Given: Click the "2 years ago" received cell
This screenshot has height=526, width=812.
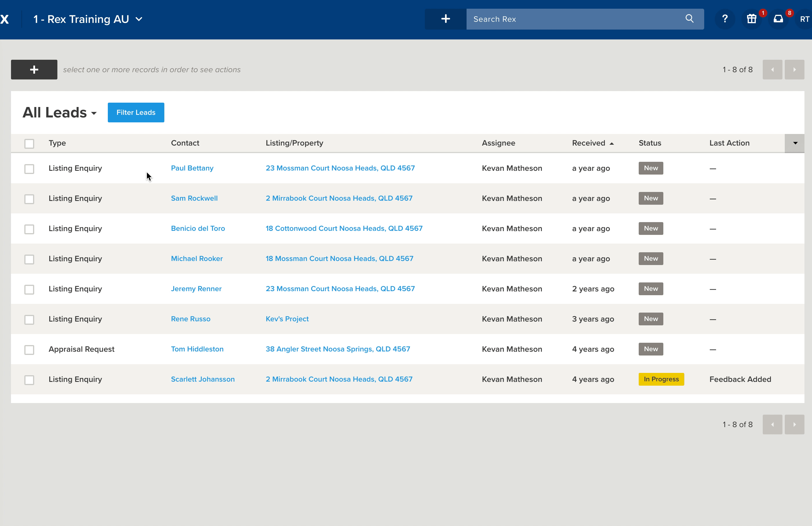Looking at the screenshot, I should (x=593, y=289).
